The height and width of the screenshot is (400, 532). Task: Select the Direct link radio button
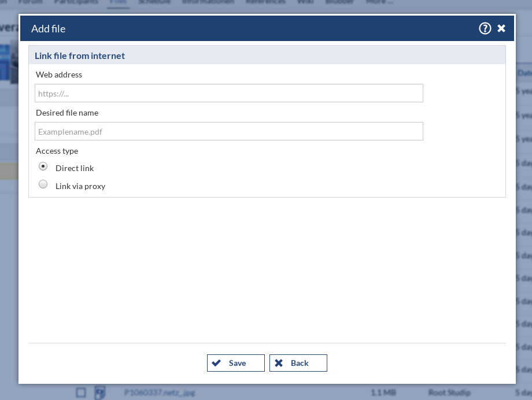(43, 166)
